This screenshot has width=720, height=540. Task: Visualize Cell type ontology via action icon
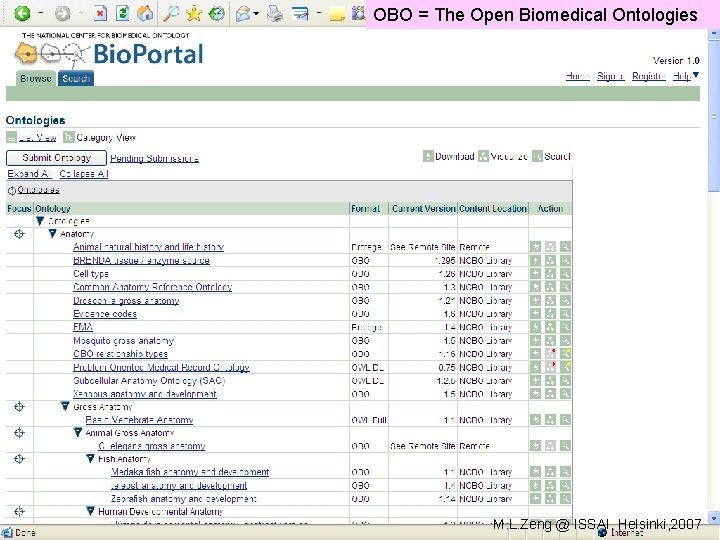tap(550, 274)
